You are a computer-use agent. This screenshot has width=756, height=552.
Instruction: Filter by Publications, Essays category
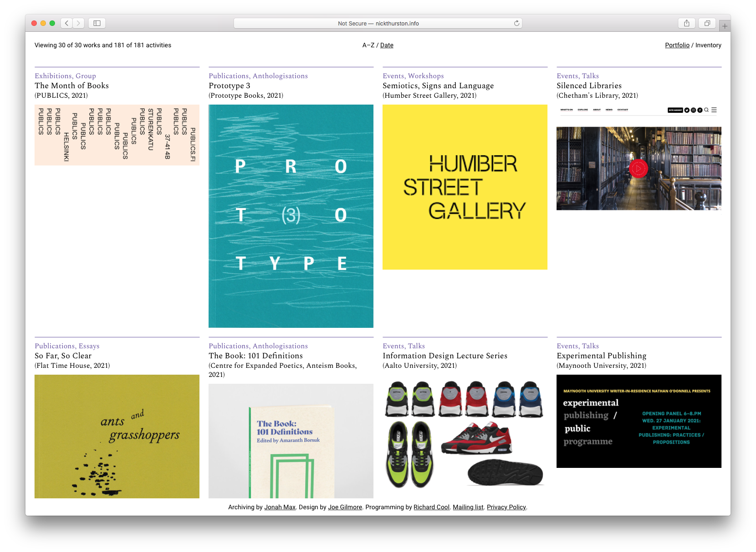(x=67, y=346)
